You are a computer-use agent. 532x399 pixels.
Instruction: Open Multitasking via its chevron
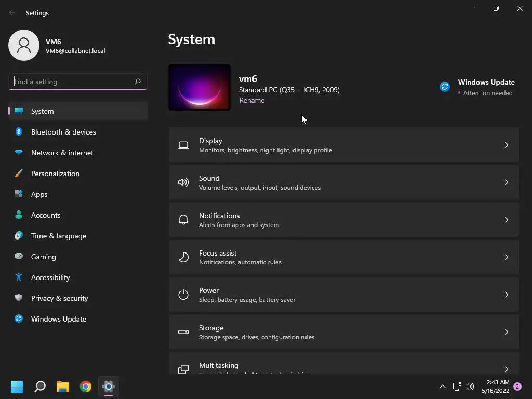click(506, 369)
